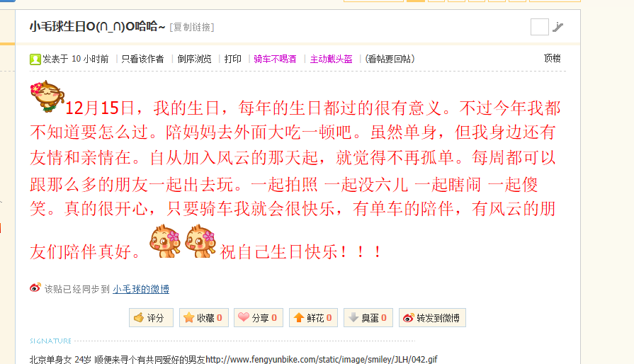Add post to favorites with 收藏
Viewport: 634px width, 364px height.
[204, 317]
